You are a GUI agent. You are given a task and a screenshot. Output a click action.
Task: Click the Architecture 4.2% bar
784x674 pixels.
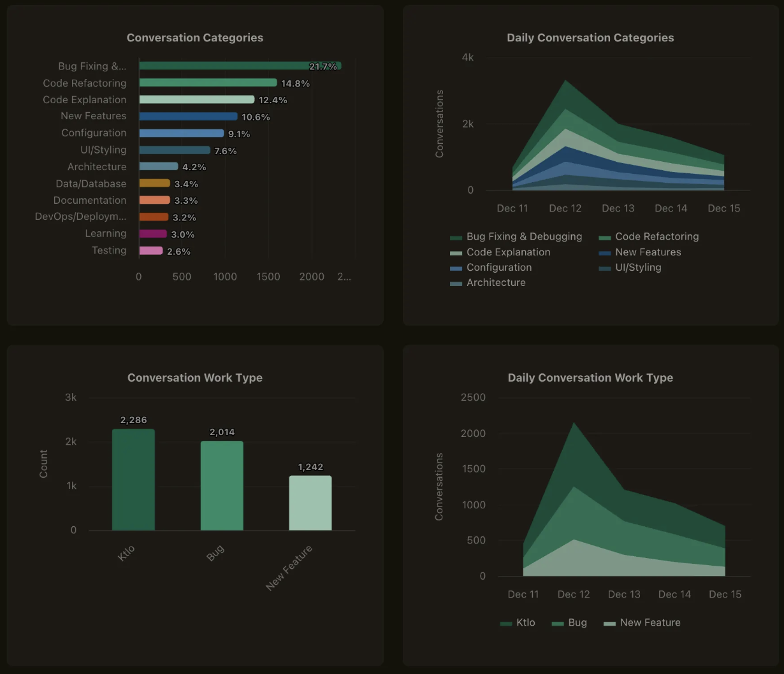pos(159,166)
